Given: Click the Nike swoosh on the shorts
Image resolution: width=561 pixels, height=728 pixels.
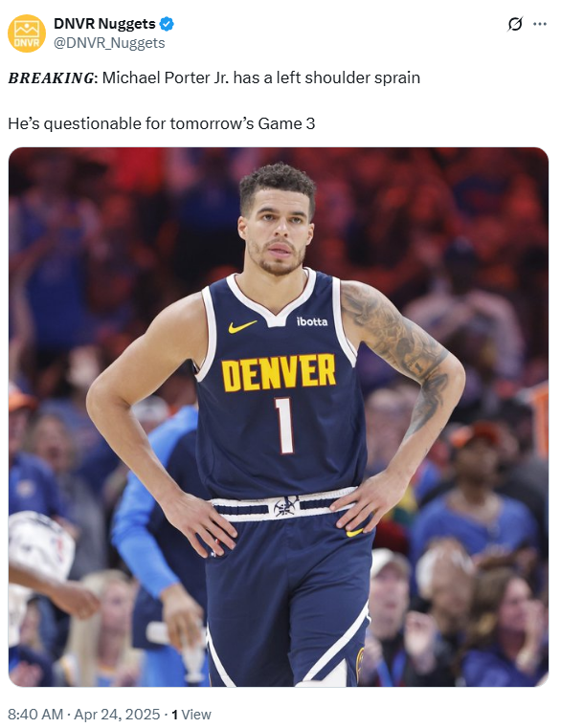Looking at the screenshot, I should tap(354, 533).
